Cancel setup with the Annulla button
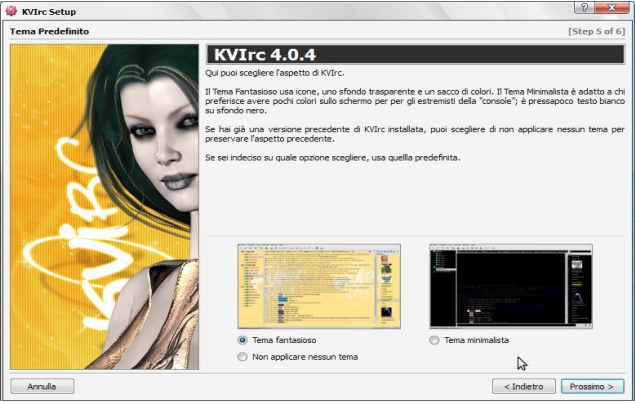635x402 pixels. click(42, 386)
